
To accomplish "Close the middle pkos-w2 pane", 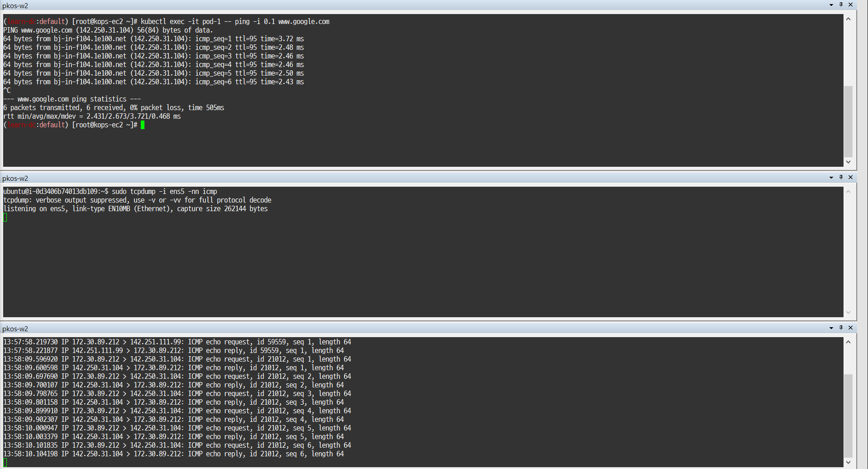I will click(x=850, y=178).
